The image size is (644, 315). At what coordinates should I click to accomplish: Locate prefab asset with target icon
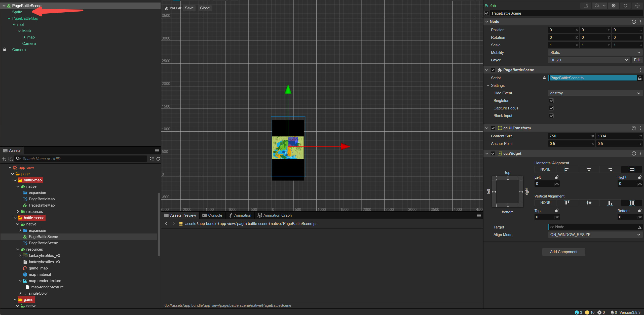pyautogui.click(x=614, y=6)
